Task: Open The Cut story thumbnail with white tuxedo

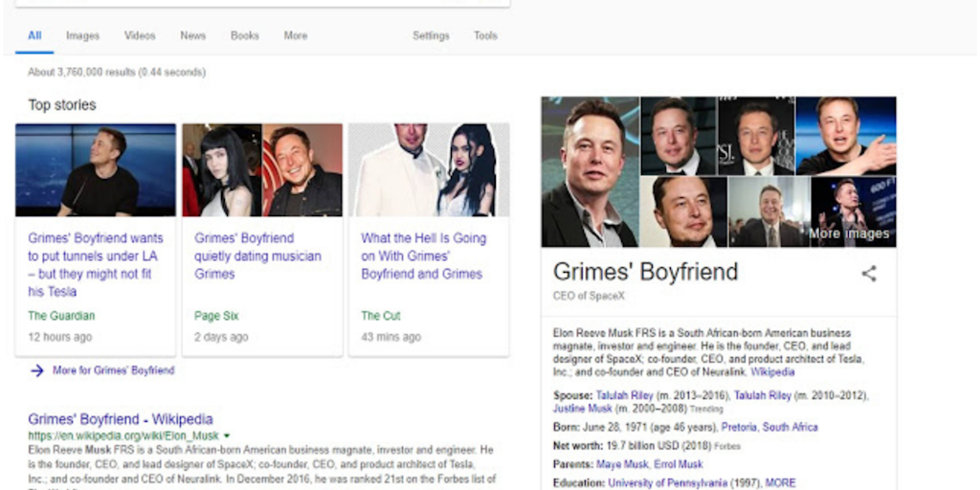Action: [429, 170]
